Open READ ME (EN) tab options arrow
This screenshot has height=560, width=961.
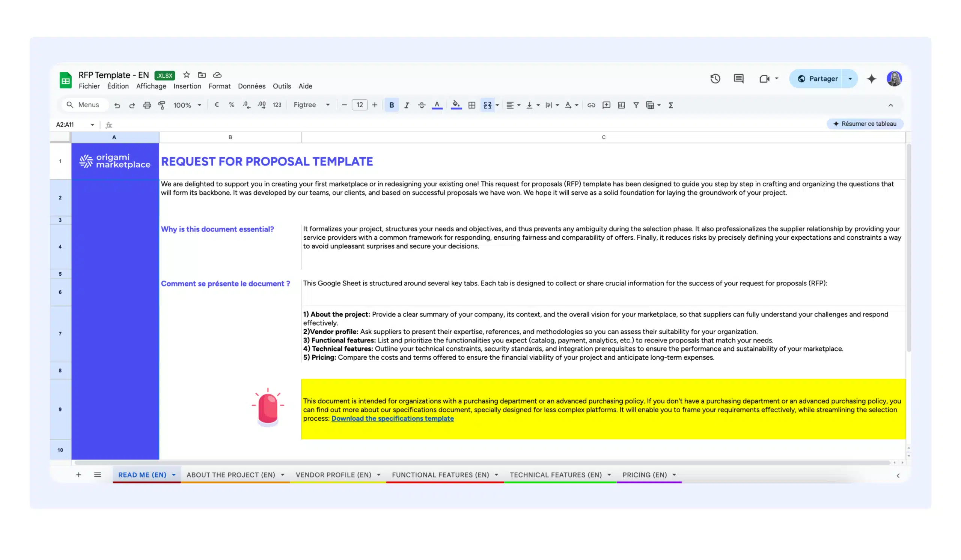(x=173, y=475)
